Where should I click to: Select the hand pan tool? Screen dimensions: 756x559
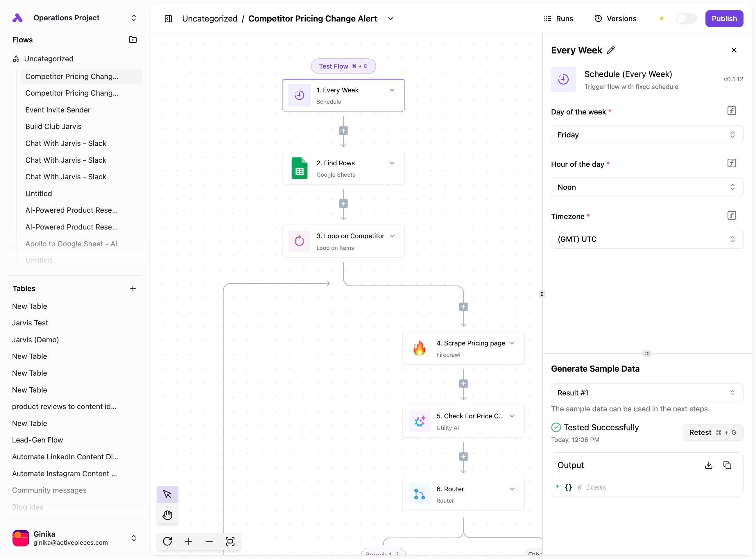pos(167,515)
